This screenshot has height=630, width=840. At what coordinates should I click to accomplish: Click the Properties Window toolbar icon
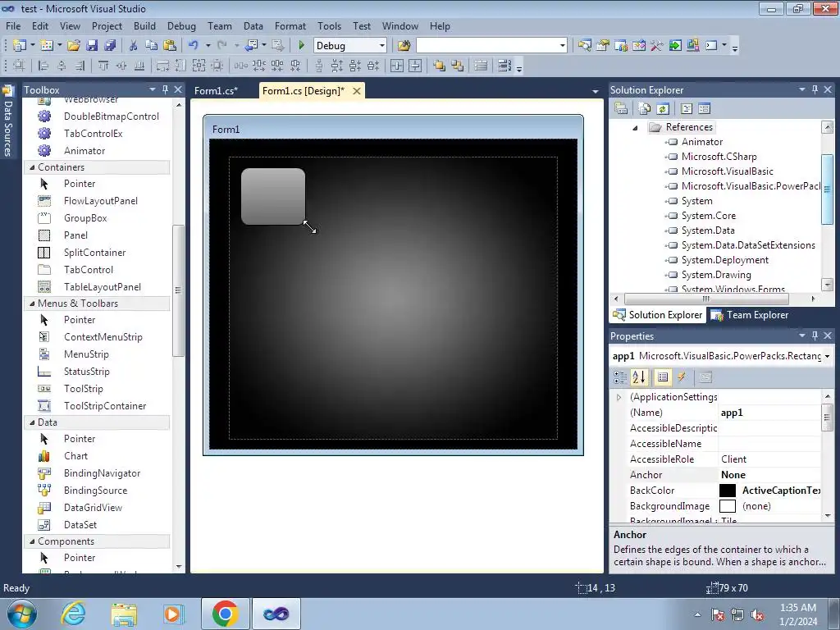603,46
